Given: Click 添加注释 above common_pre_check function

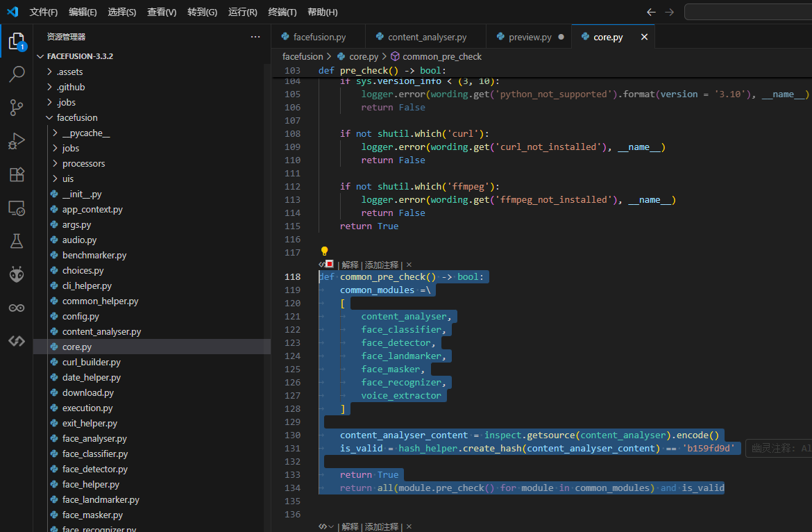Looking at the screenshot, I should tap(382, 265).
